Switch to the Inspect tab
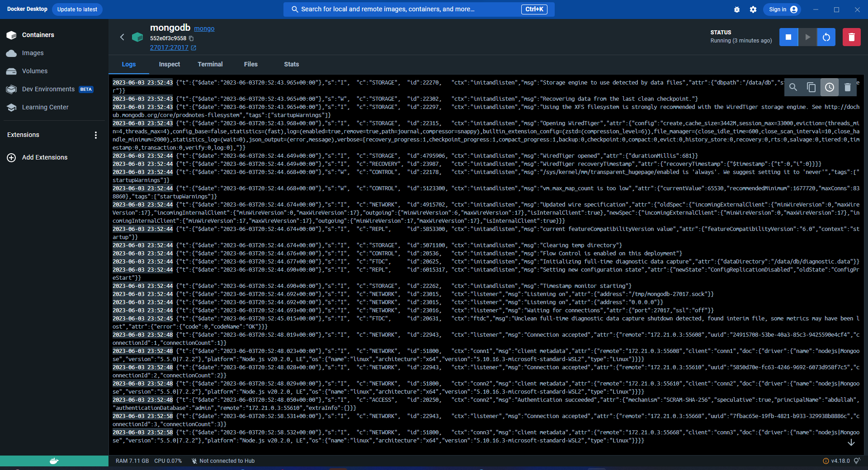Screen dimensions: 868x470 [170, 64]
